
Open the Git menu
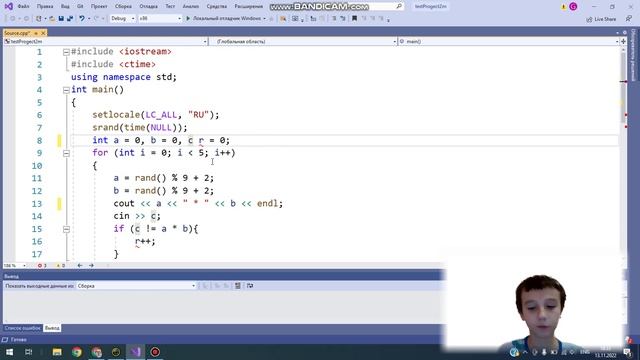point(80,7)
